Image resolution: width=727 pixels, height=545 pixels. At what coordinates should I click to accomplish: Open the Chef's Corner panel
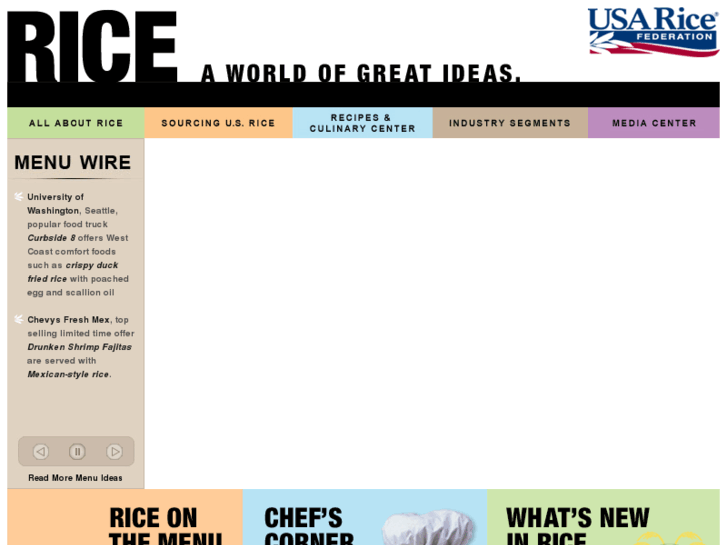(x=365, y=517)
